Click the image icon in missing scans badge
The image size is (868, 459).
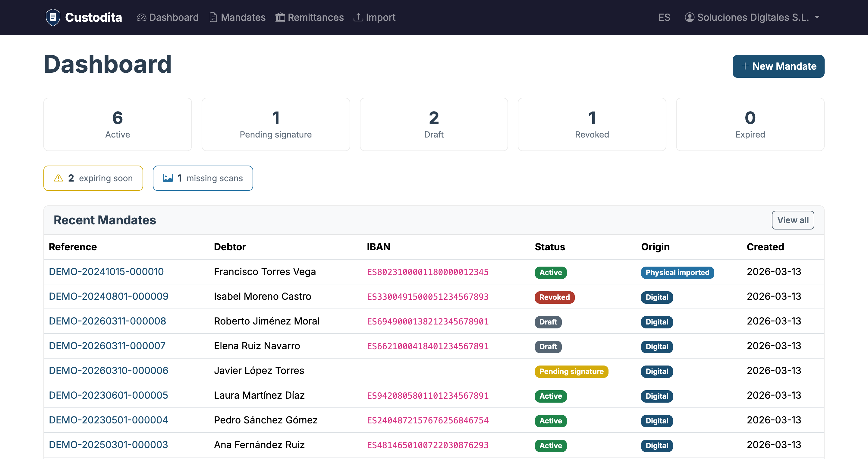tap(168, 178)
